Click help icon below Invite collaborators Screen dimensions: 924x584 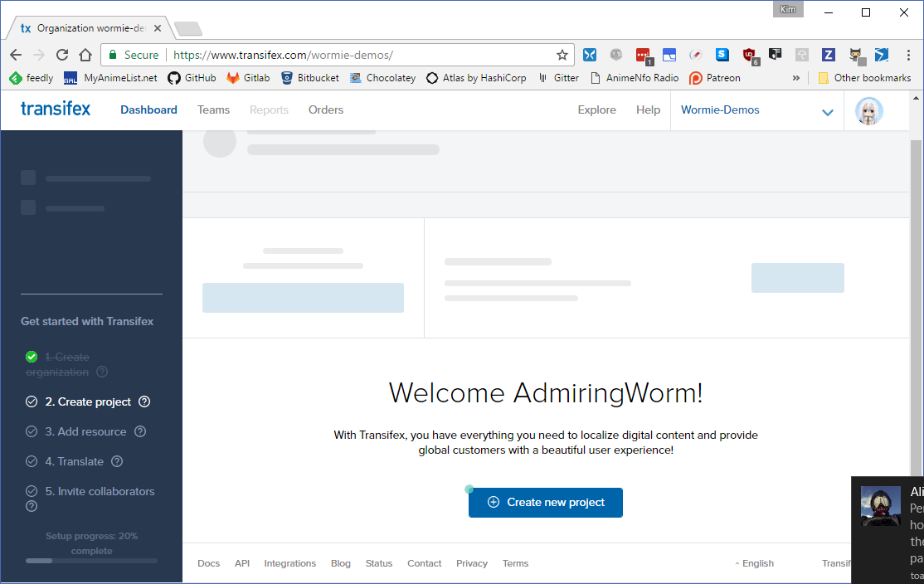click(x=32, y=506)
